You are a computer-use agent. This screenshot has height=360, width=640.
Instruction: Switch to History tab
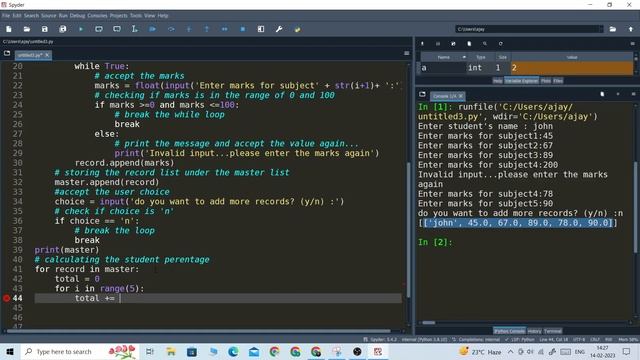pyautogui.click(x=534, y=331)
